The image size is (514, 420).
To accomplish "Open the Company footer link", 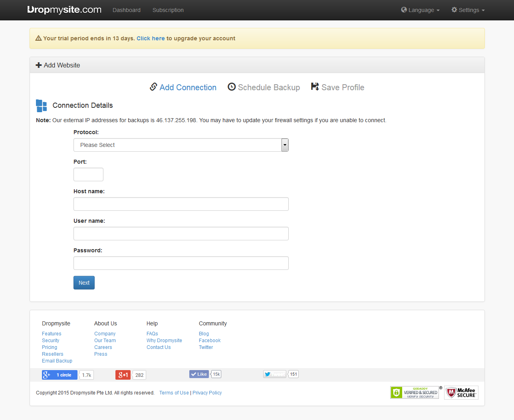I will [105, 334].
